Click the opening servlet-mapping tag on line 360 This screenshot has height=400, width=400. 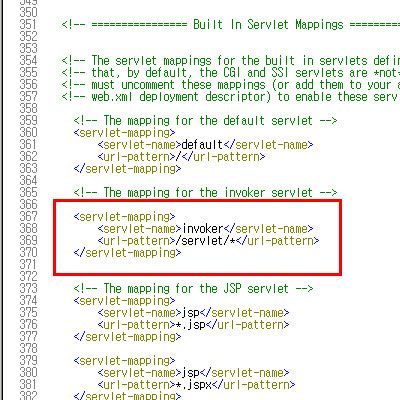click(124, 133)
